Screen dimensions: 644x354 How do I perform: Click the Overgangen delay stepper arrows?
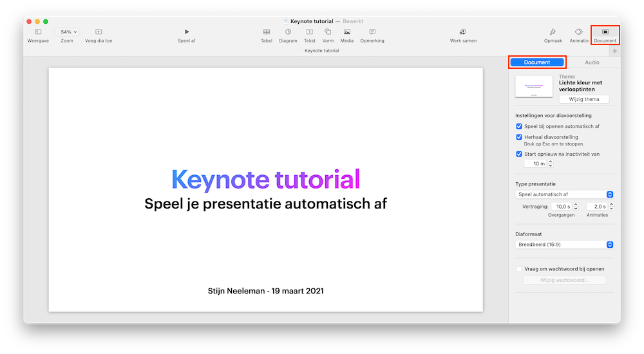[x=576, y=207]
